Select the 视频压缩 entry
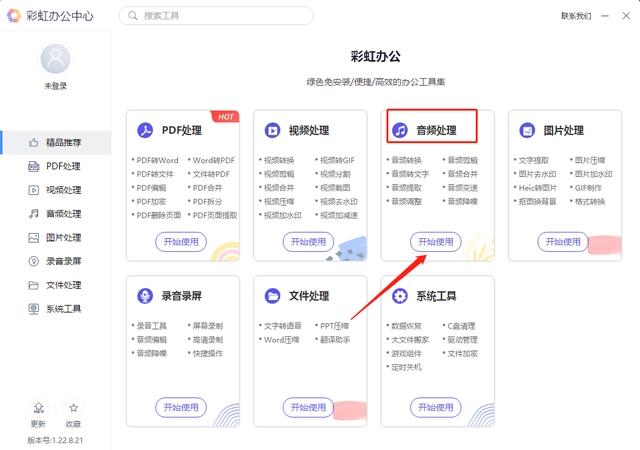 coord(279,201)
